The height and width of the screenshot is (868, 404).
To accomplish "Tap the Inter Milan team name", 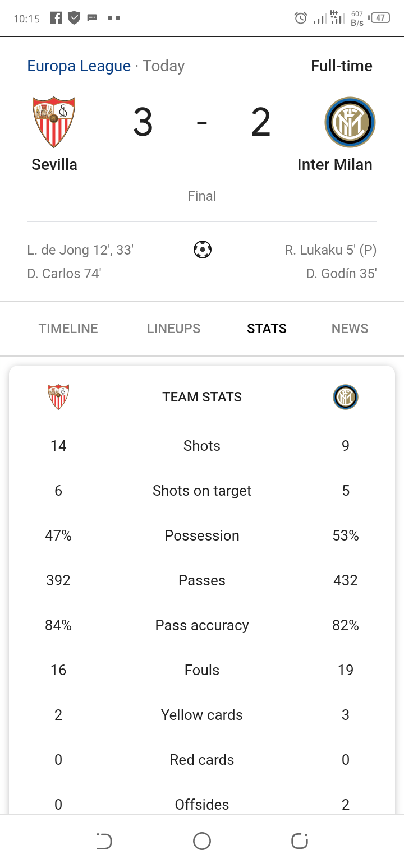I will (335, 165).
